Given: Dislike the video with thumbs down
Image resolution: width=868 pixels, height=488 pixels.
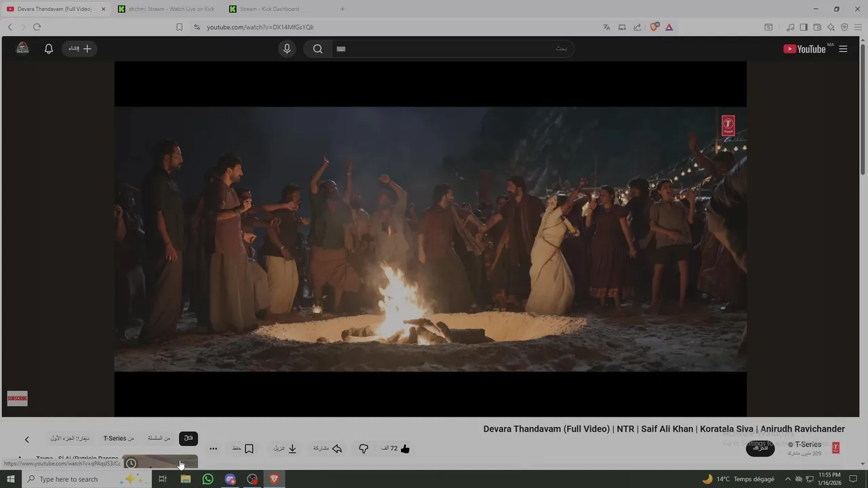Looking at the screenshot, I should [363, 449].
